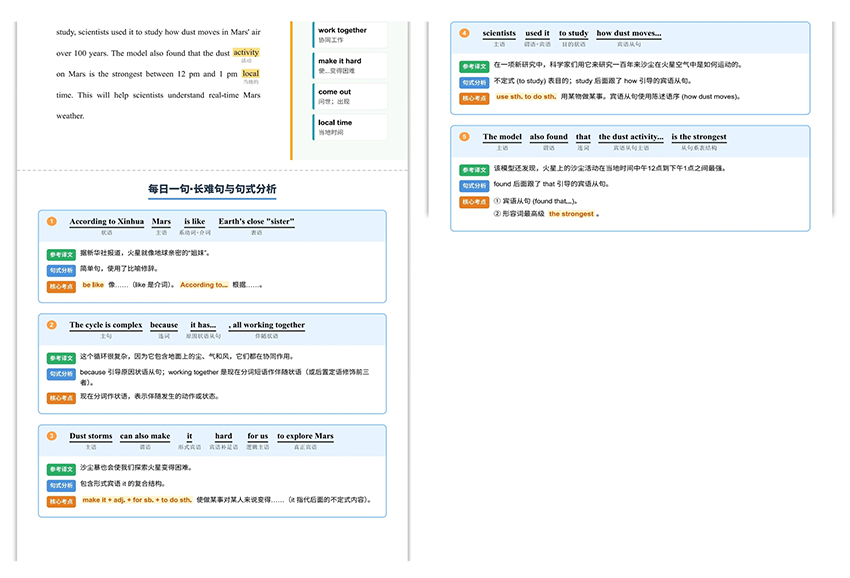Click highlighted phrase "use sth. to do sth."
Image resolution: width=850 pixels, height=578 pixels.
526,97
